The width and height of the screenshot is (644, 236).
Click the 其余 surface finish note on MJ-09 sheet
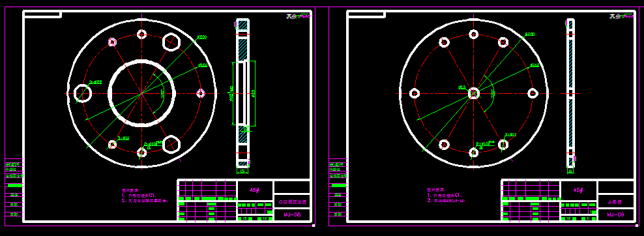(615, 16)
